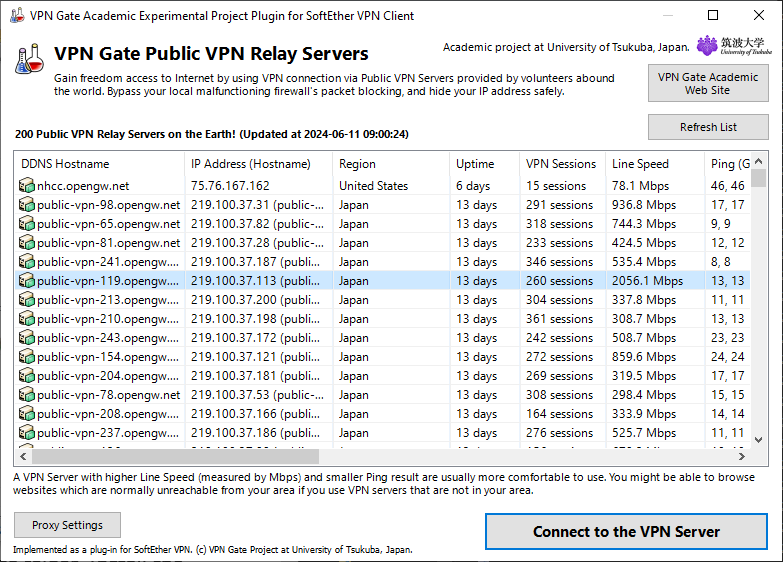Click server icon for public-vpn-98.opengw.net row
The height and width of the screenshot is (562, 783).
click(26, 205)
